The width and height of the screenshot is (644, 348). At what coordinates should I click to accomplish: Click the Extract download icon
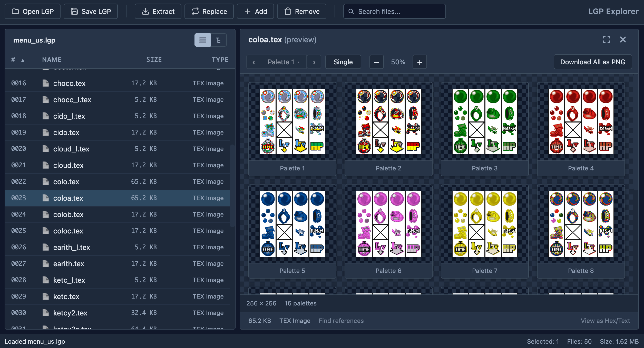coord(145,12)
